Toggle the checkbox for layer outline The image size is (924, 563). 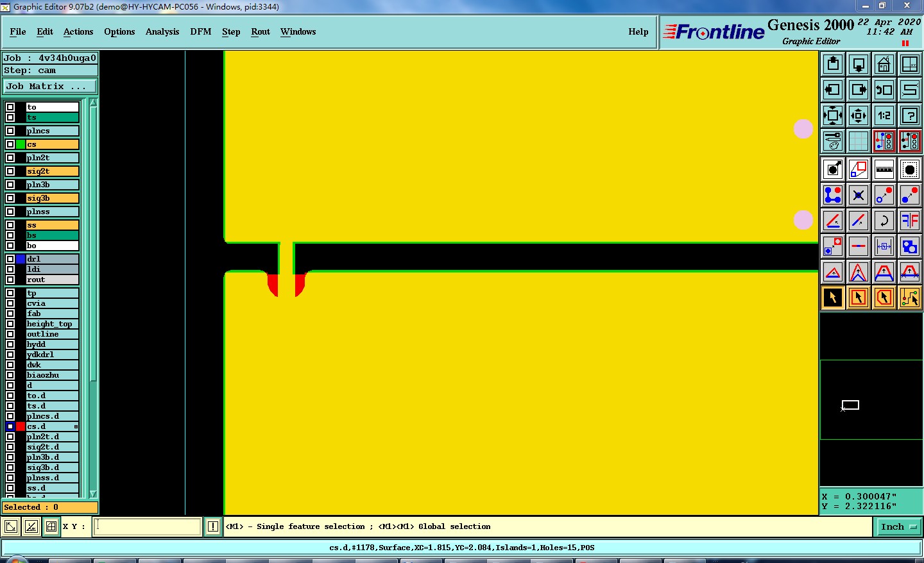(x=10, y=334)
